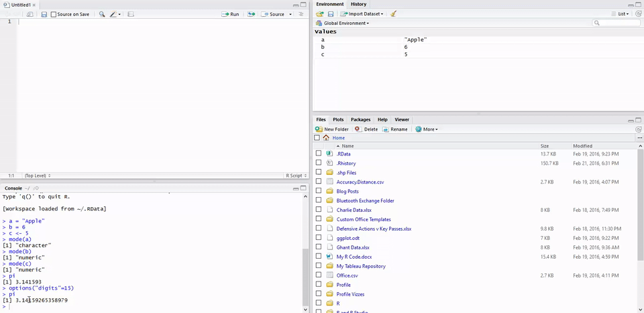644x313 pixels.
Task: Switch to the History tab
Action: (x=358, y=4)
